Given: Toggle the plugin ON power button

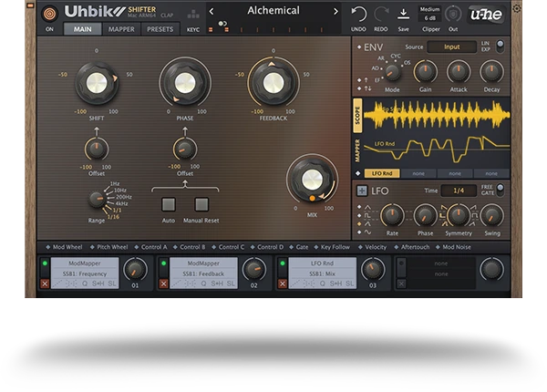Looking at the screenshot, I should coord(49,14).
